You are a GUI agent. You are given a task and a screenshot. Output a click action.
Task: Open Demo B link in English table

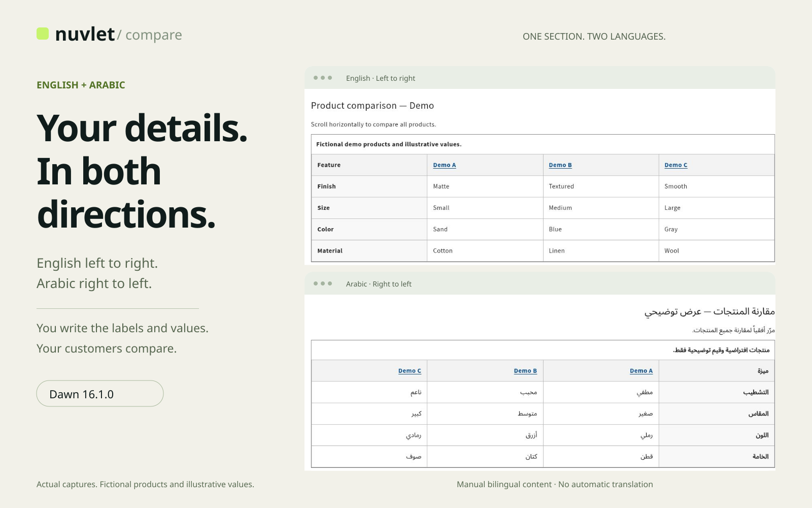pyautogui.click(x=560, y=165)
